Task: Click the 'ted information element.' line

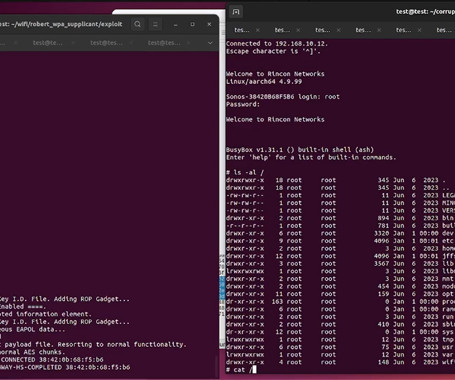Action: 46,314
